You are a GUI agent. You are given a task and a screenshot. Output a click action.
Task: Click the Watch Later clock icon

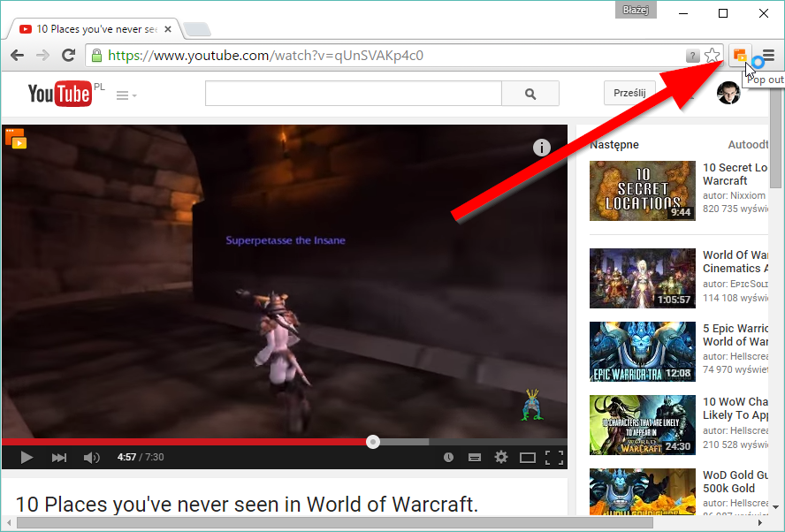tap(448, 458)
